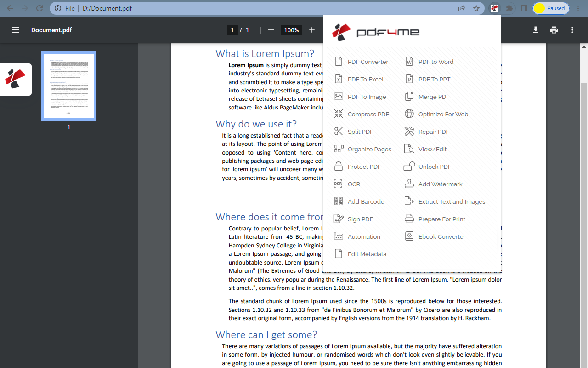Choose Protect PDF option

pos(357,167)
